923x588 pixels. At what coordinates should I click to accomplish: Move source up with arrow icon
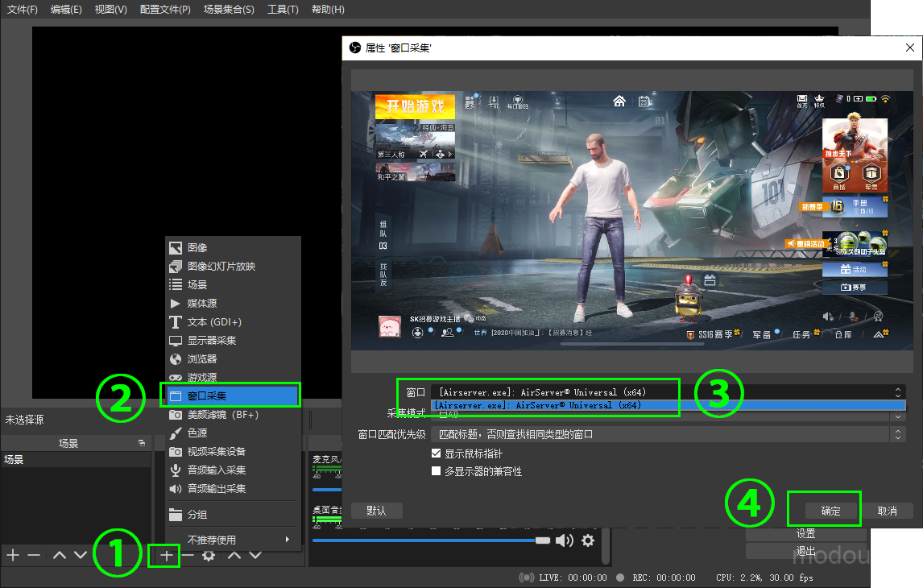pyautogui.click(x=234, y=555)
